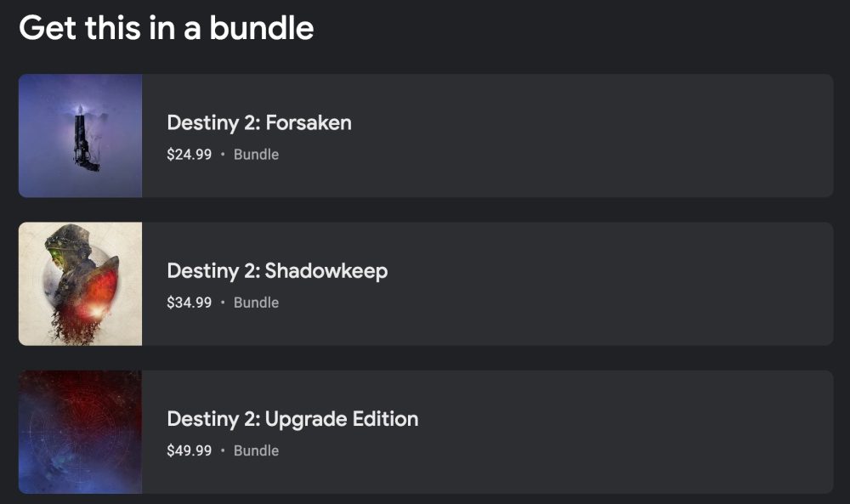The image size is (850, 504).
Task: Click the dot separator after $49.99
Action: pos(223,450)
